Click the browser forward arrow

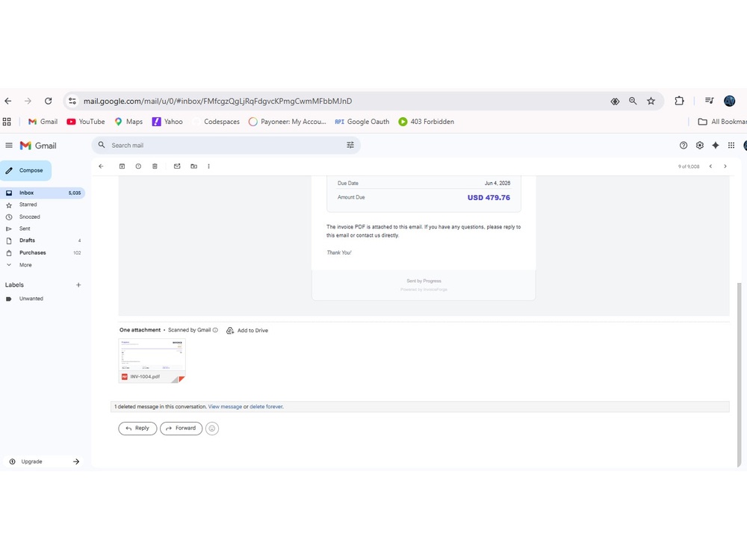pyautogui.click(x=28, y=101)
